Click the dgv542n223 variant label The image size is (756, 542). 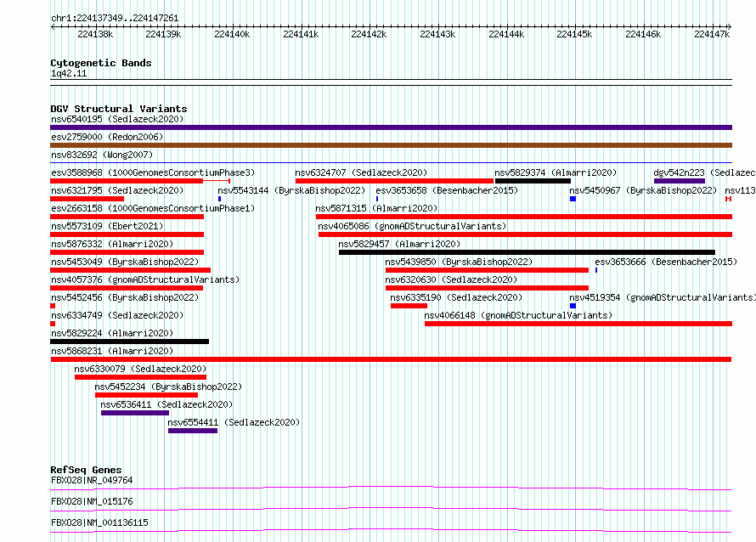point(679,172)
